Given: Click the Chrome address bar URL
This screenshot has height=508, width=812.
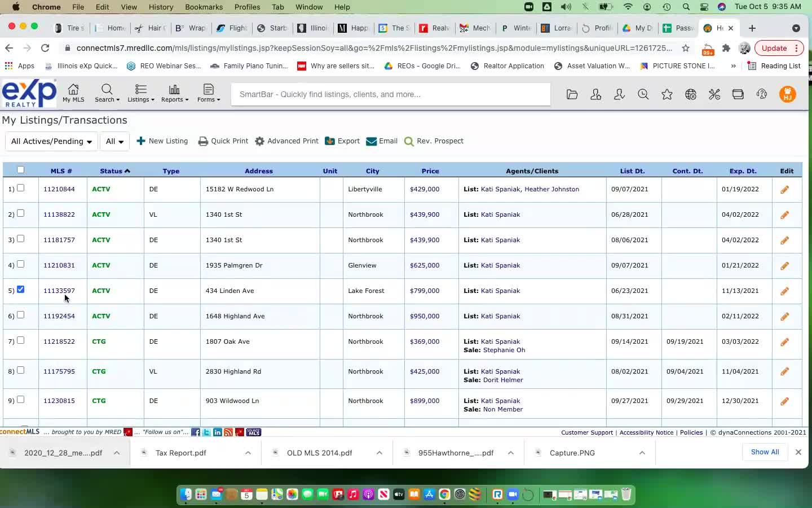Looking at the screenshot, I should pos(374,48).
